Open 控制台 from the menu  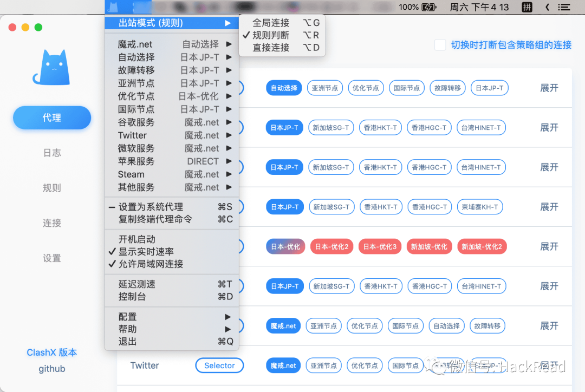click(x=172, y=297)
